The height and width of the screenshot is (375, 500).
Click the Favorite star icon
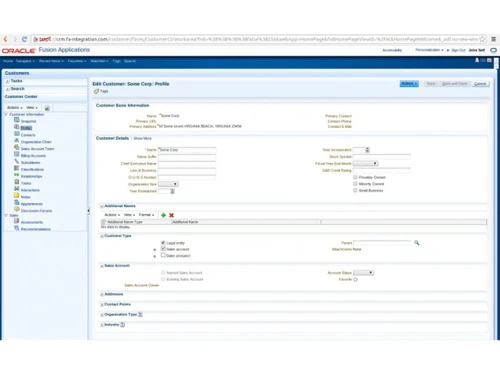[355, 279]
